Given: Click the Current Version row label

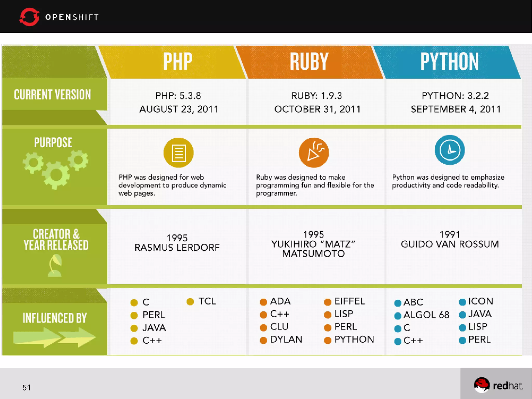Looking at the screenshot, I should point(52,95).
